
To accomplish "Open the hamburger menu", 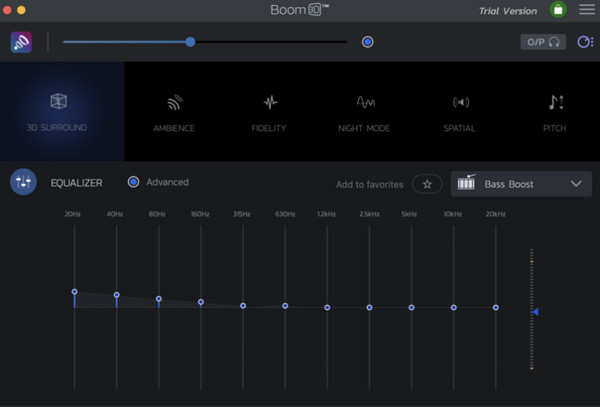I will point(587,10).
